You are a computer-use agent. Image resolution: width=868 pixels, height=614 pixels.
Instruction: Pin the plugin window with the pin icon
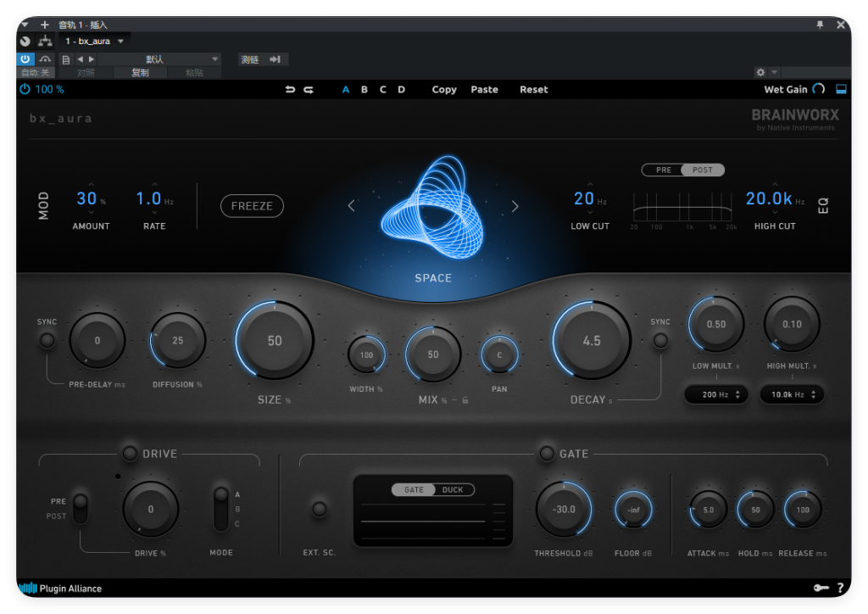pos(820,25)
